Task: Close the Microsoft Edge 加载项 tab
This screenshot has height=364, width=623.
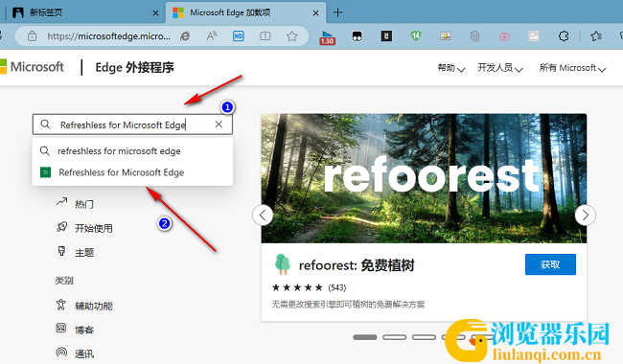Action: (315, 13)
